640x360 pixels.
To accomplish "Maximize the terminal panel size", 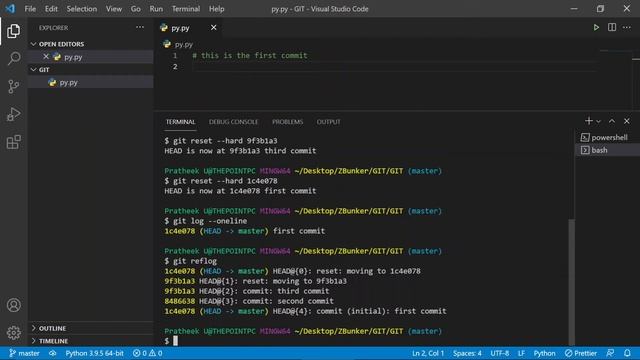I will [x=612, y=121].
